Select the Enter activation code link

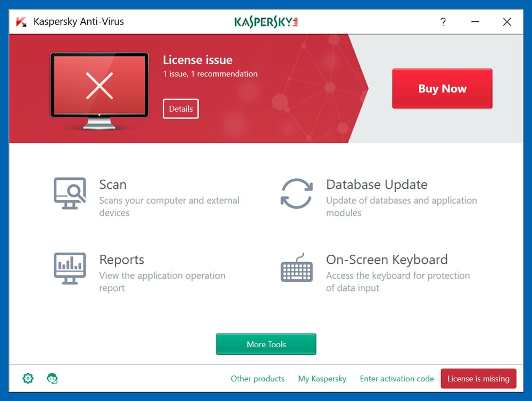(x=397, y=379)
